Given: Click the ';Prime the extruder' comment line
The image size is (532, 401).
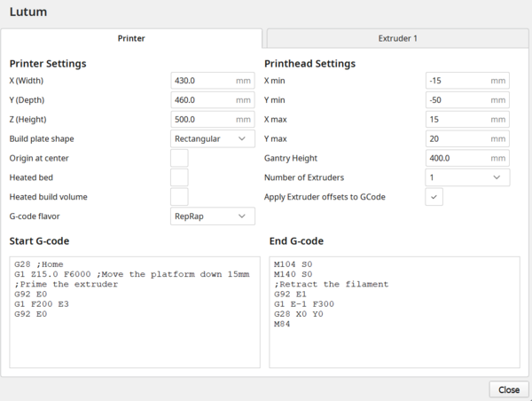Looking at the screenshot, I should 66,284.
